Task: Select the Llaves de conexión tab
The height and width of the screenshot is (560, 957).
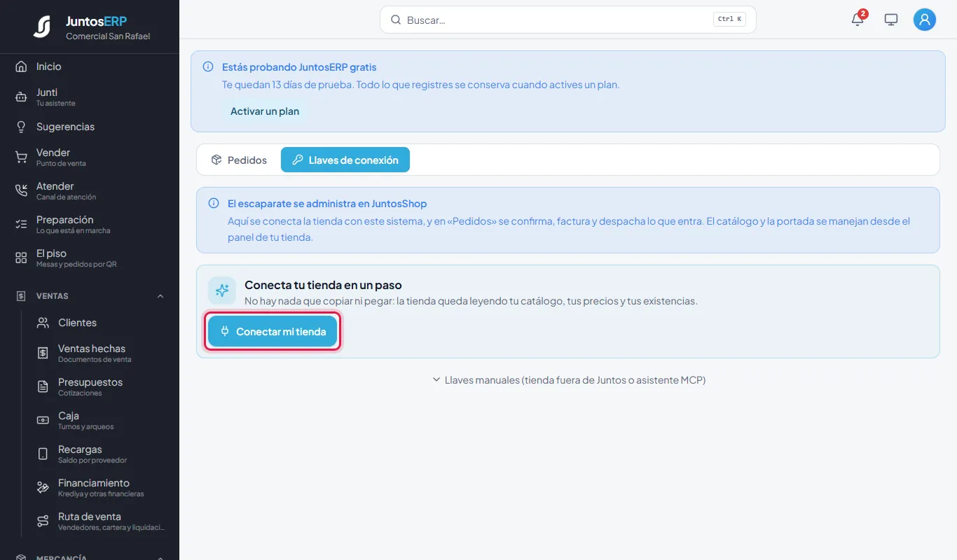Action: pos(345,160)
